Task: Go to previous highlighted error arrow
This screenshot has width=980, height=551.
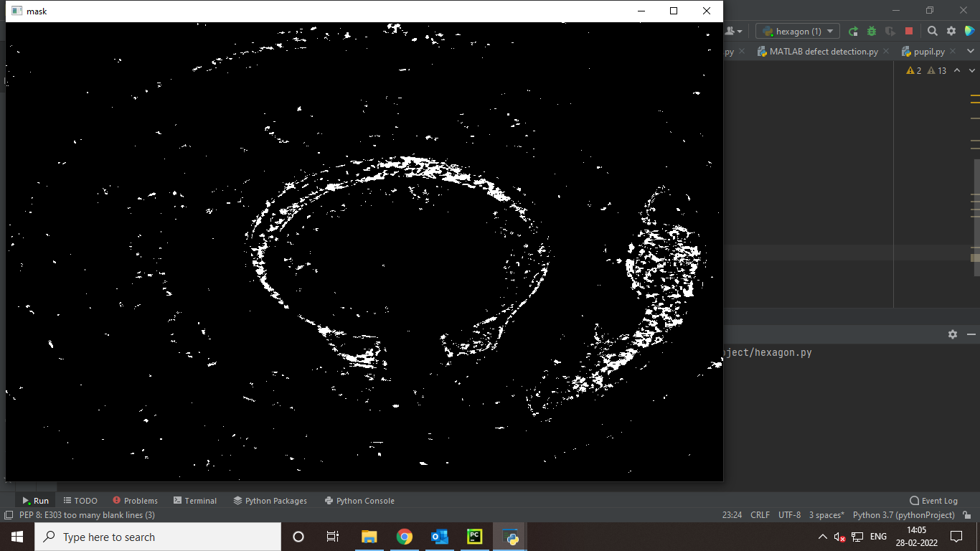Action: (957, 70)
